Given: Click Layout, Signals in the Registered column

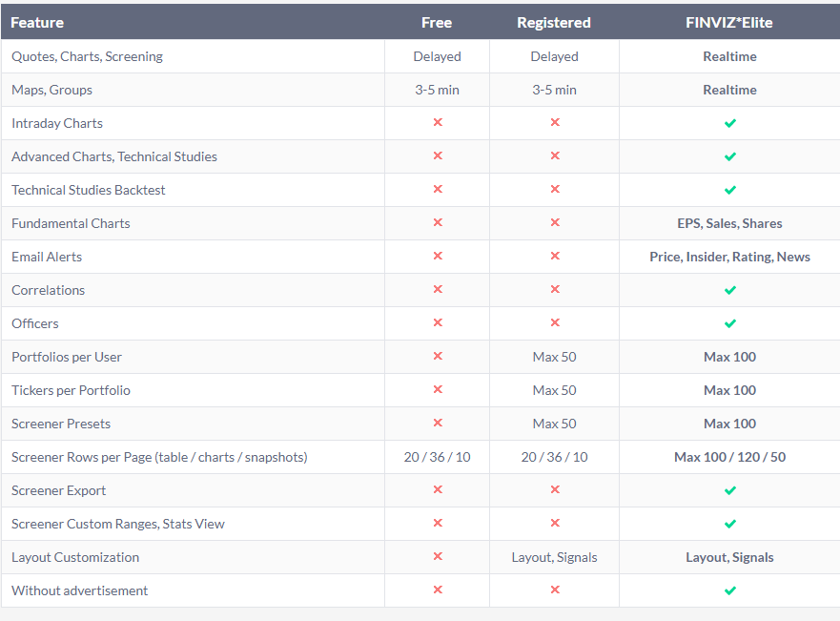Looking at the screenshot, I should click(555, 557).
